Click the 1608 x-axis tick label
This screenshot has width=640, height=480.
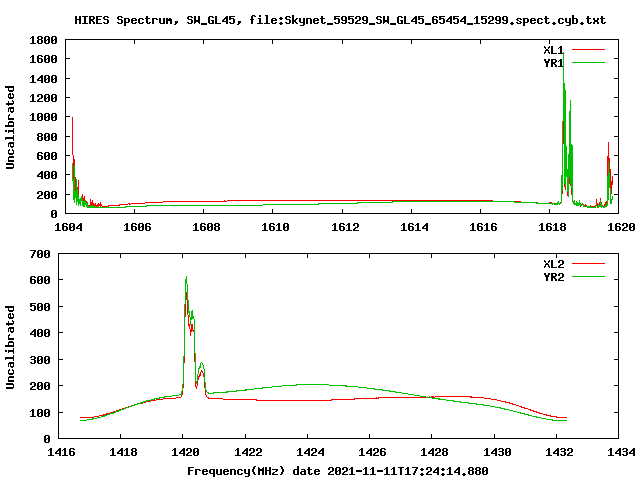[206, 227]
